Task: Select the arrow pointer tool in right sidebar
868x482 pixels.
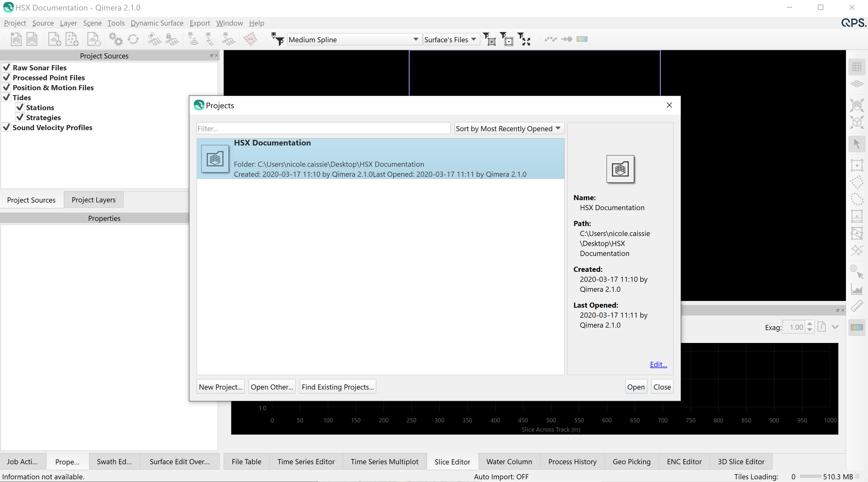Action: point(856,144)
